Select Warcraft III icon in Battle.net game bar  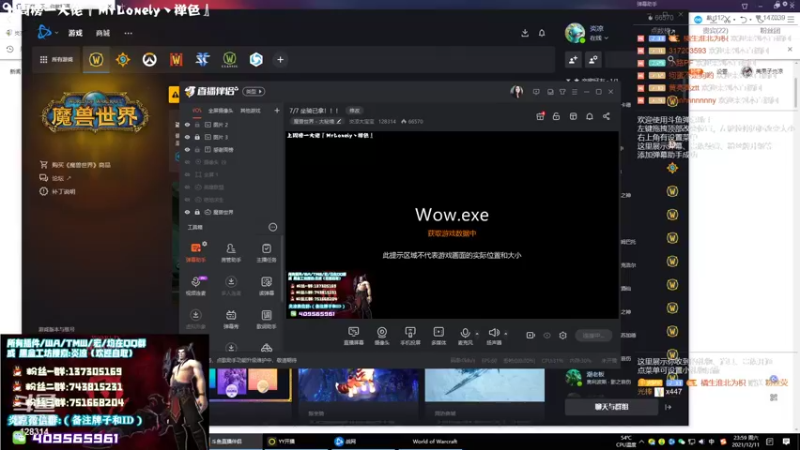pyautogui.click(x=176, y=60)
